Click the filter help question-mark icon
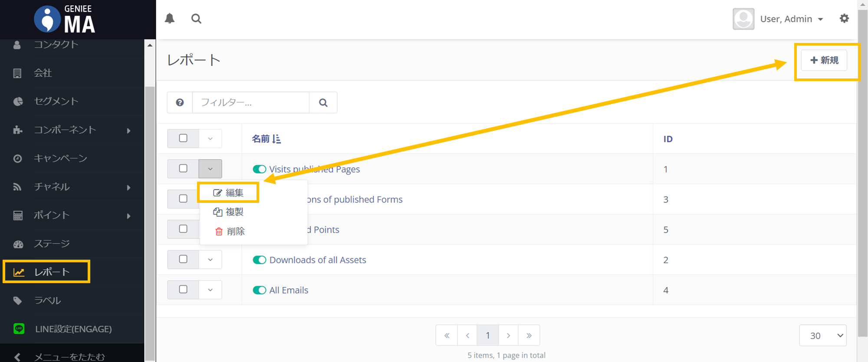 [x=180, y=102]
